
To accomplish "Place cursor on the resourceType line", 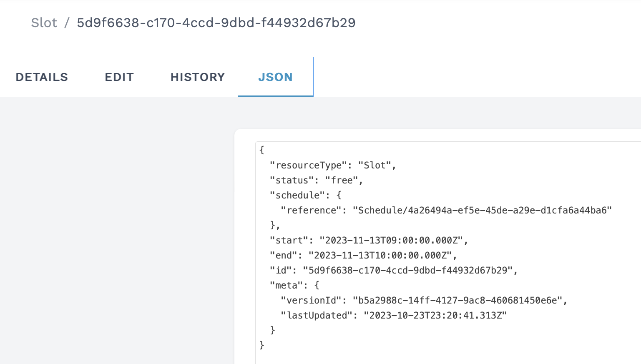I will pos(332,166).
